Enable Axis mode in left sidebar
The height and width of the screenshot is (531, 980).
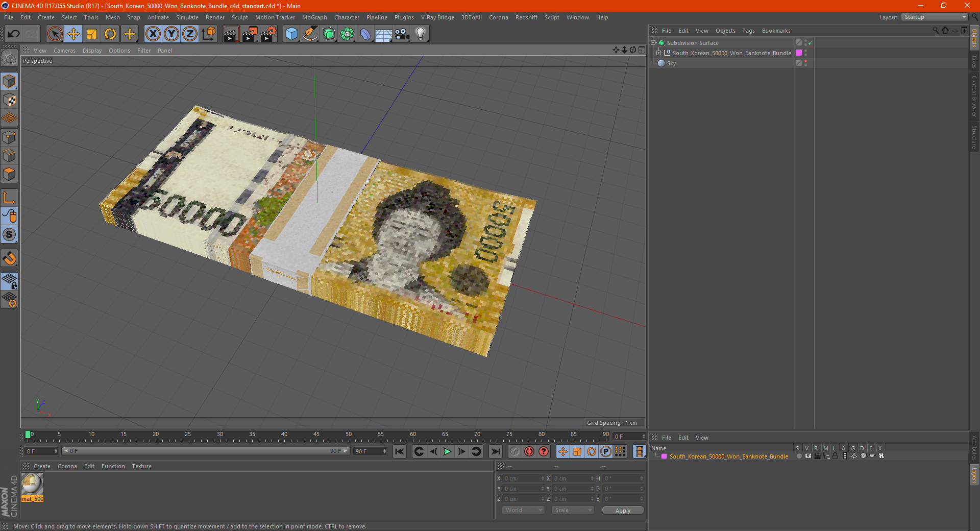pos(9,198)
